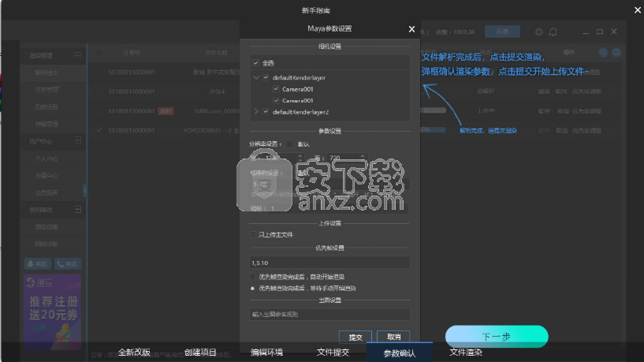The width and height of the screenshot is (644, 362).
Task: Toggle the resolution 默认 default checkbox
Action: click(289, 144)
